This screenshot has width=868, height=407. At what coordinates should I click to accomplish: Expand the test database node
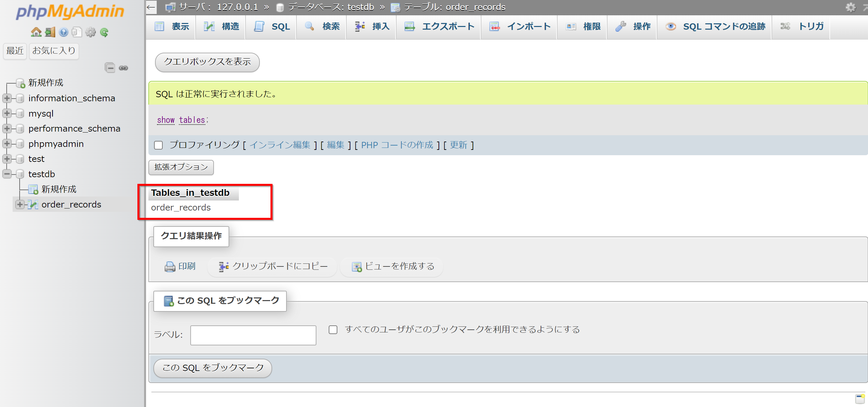point(7,159)
